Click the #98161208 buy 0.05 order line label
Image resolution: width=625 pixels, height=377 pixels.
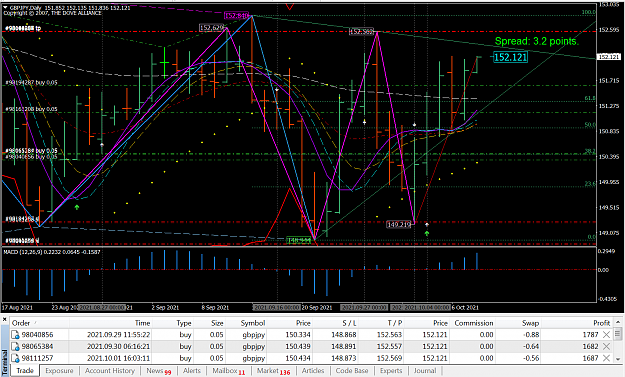click(x=31, y=109)
